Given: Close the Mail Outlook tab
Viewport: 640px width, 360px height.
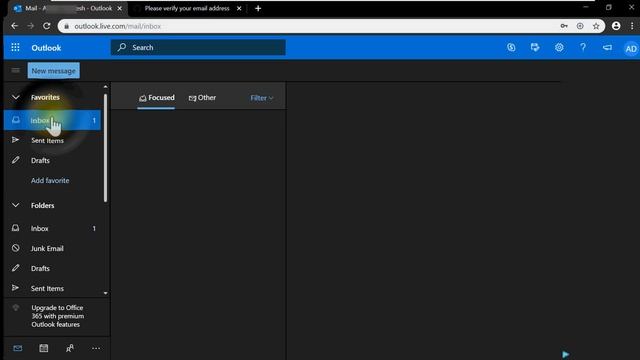Looking at the screenshot, I should [x=120, y=8].
